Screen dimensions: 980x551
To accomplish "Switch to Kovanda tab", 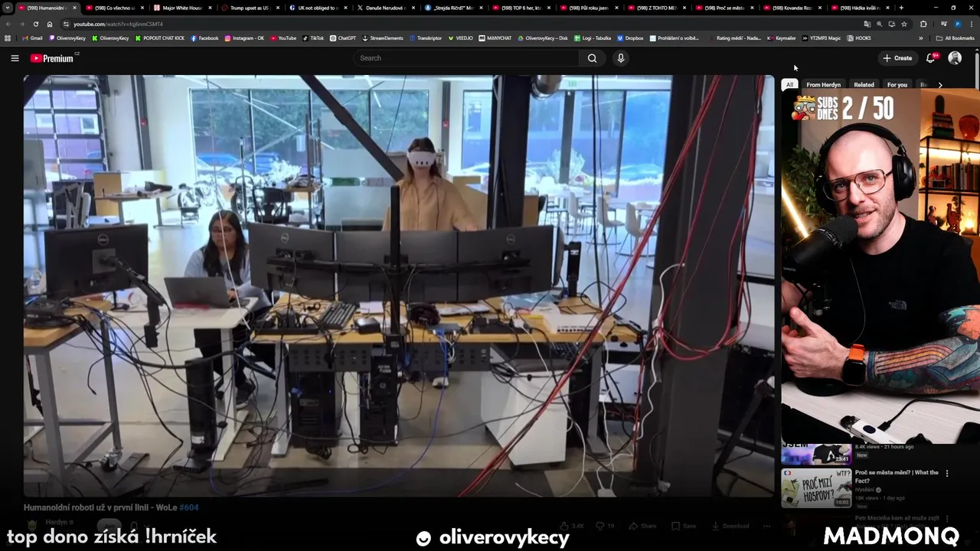I will pos(792,8).
